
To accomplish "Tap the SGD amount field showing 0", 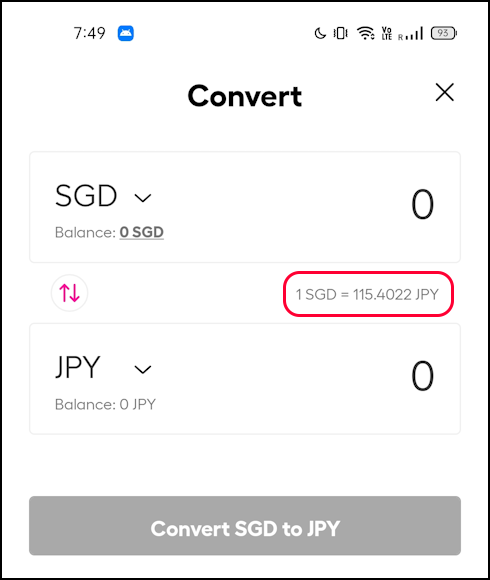I will click(x=422, y=204).
